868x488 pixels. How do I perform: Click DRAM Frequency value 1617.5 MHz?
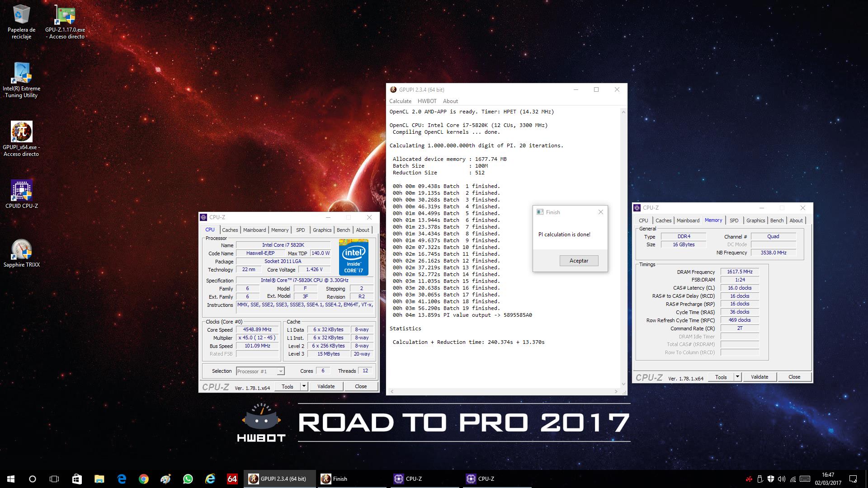click(x=740, y=272)
